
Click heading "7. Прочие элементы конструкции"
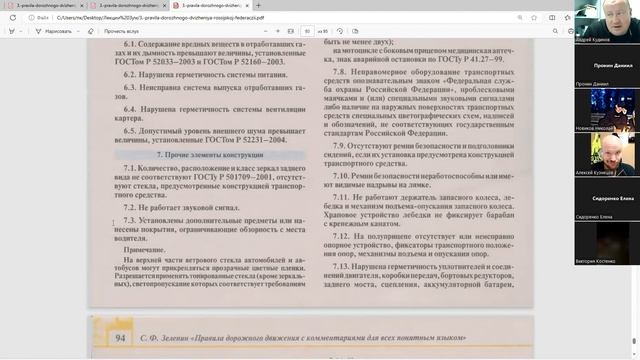tap(210, 155)
